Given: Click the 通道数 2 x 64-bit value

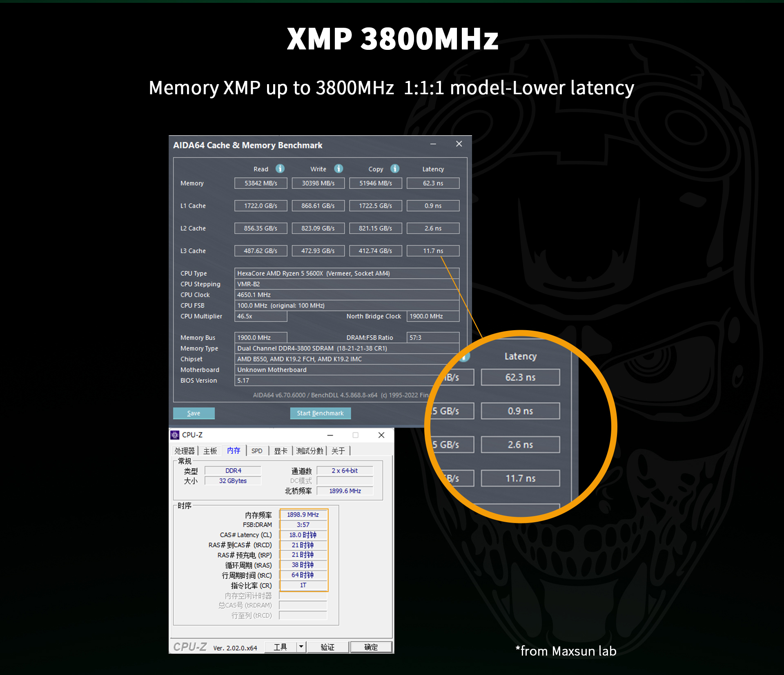Looking at the screenshot, I should coord(345,471).
